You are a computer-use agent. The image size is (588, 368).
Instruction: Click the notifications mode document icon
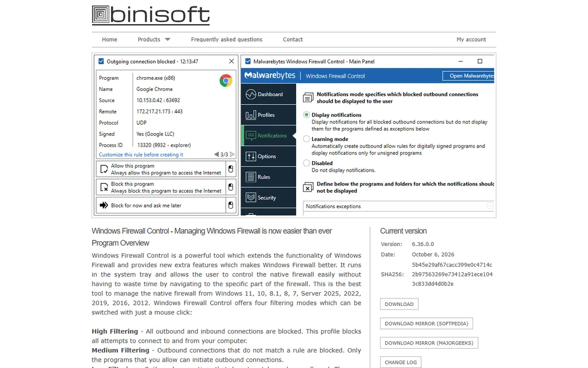click(308, 97)
